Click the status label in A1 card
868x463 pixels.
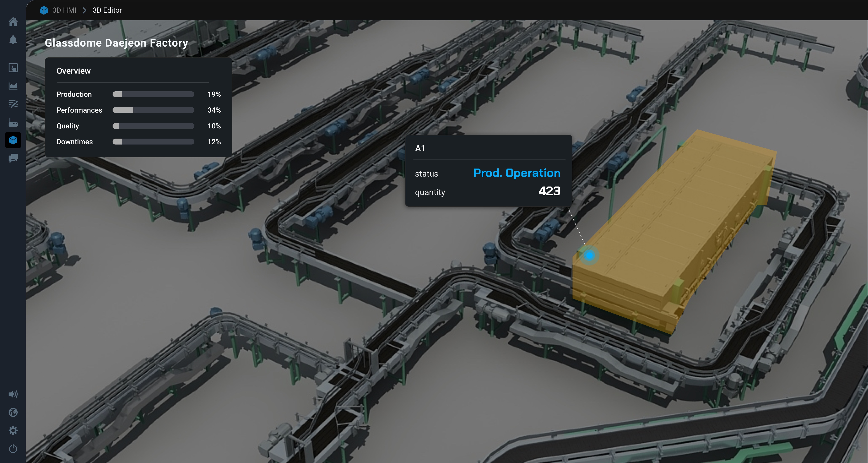(x=427, y=174)
